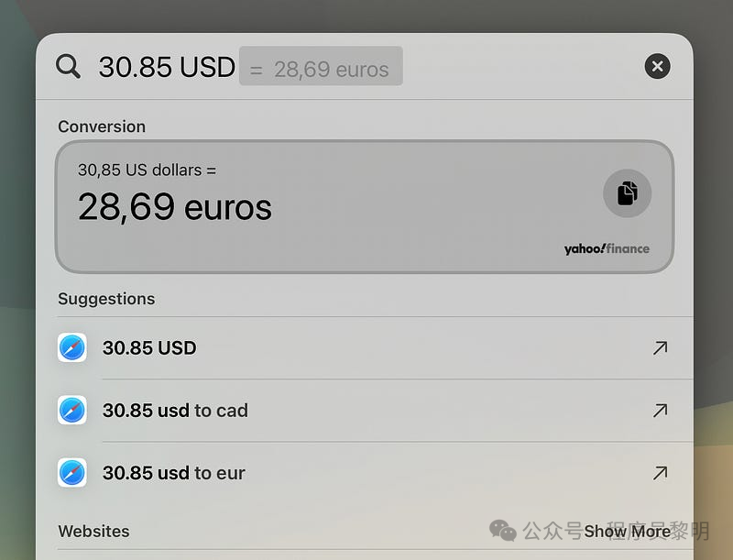Screen dimensions: 733x560
Task: Click the arrow on the "usd to cad" suggestion
Action: (x=660, y=411)
